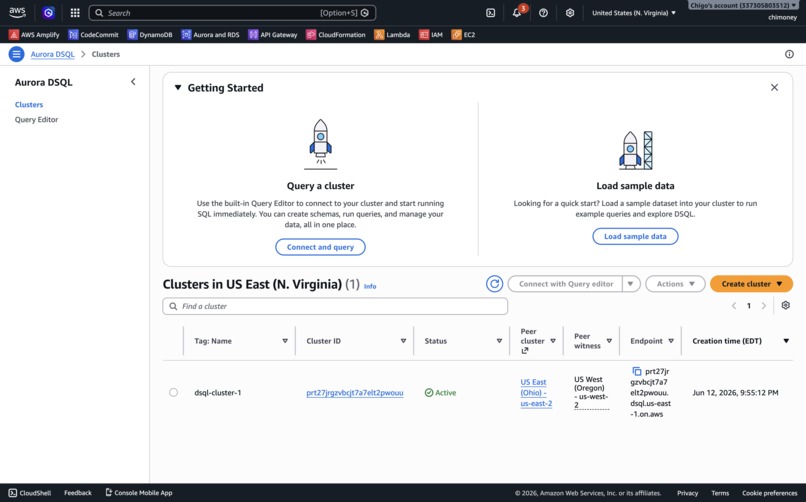View notifications bell
This screenshot has height=502, width=806.
click(x=517, y=13)
